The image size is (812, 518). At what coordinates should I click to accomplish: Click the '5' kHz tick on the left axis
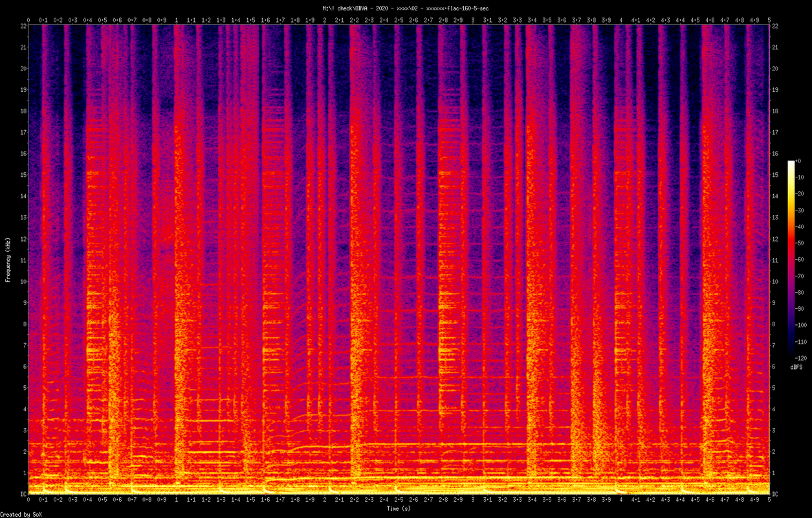tap(25, 388)
